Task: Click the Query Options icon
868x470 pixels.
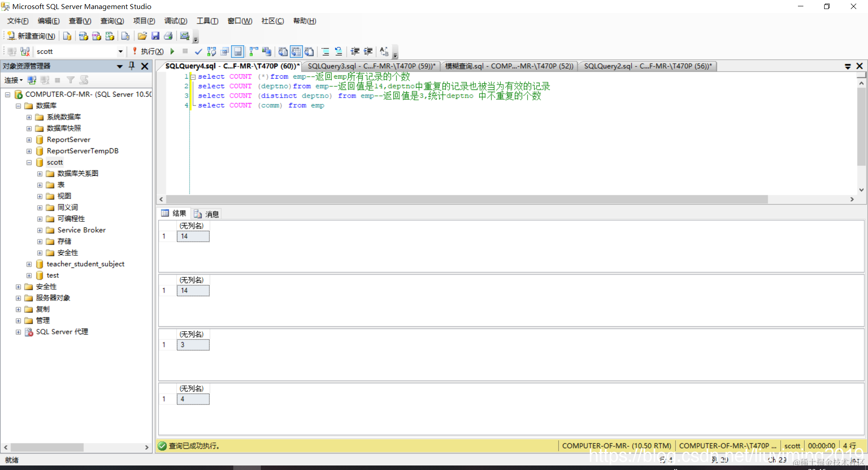Action: (x=225, y=52)
